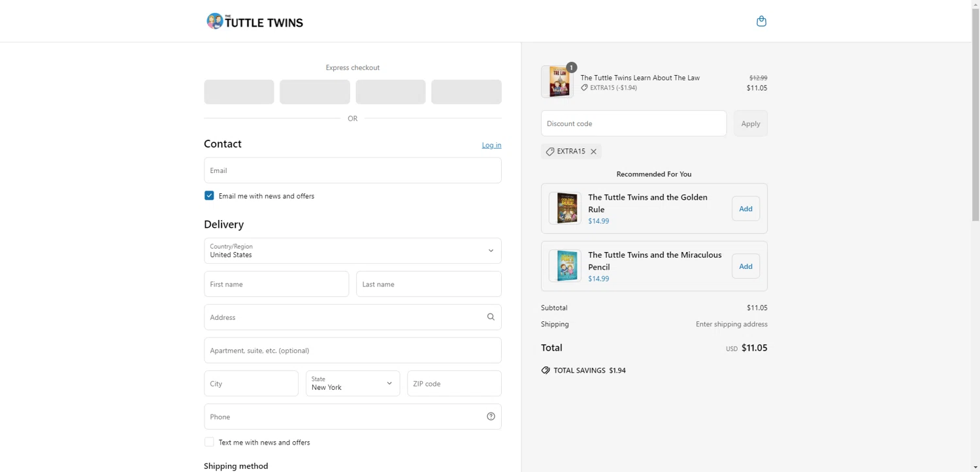Click the Miraculous Pencil $14.99 price
Image resolution: width=980 pixels, height=472 pixels.
click(598, 279)
